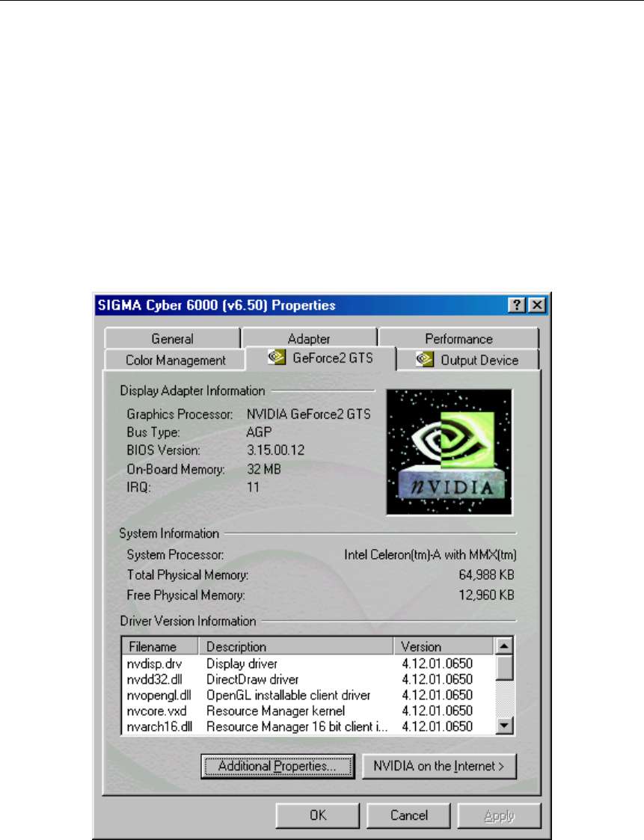Click the Filename column header
This screenshot has width=644, height=840.
[160, 646]
